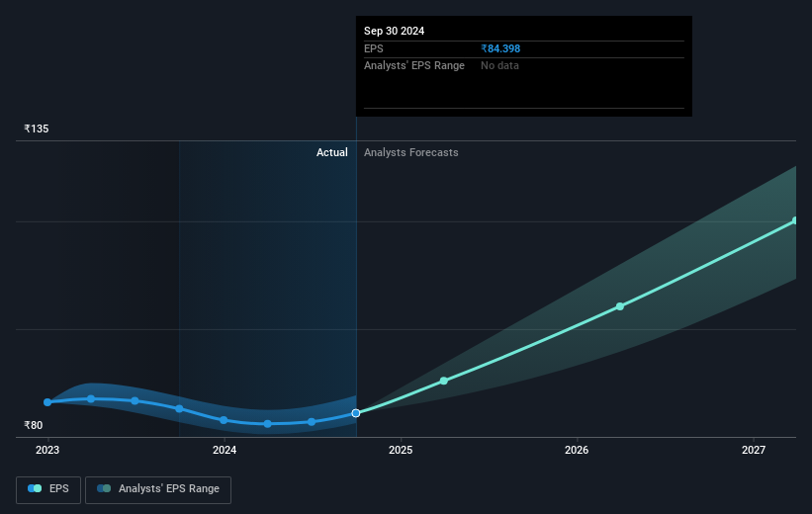
Task: Select the Sep 30 2024 EPS data point
Action: coord(356,413)
